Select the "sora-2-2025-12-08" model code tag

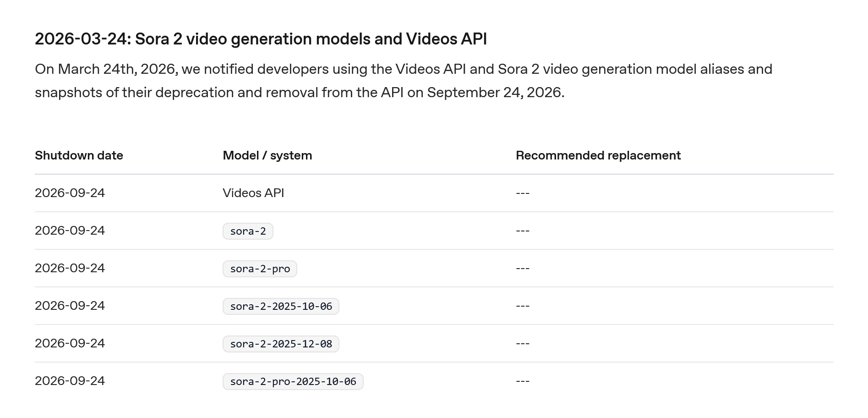(281, 344)
